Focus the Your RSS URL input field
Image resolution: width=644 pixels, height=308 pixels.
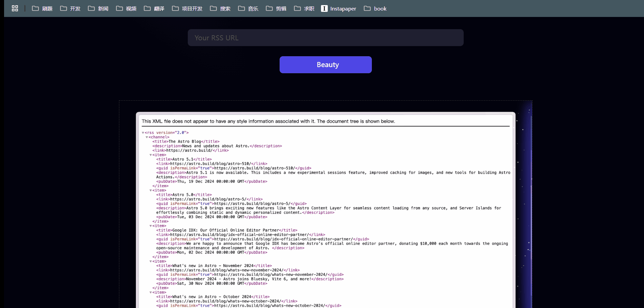pos(326,38)
